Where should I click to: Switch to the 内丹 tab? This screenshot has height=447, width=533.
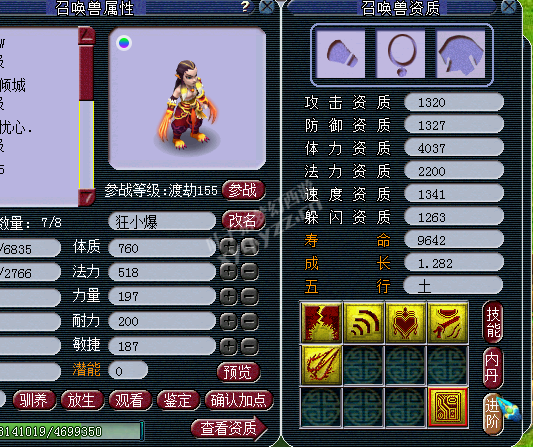493,368
